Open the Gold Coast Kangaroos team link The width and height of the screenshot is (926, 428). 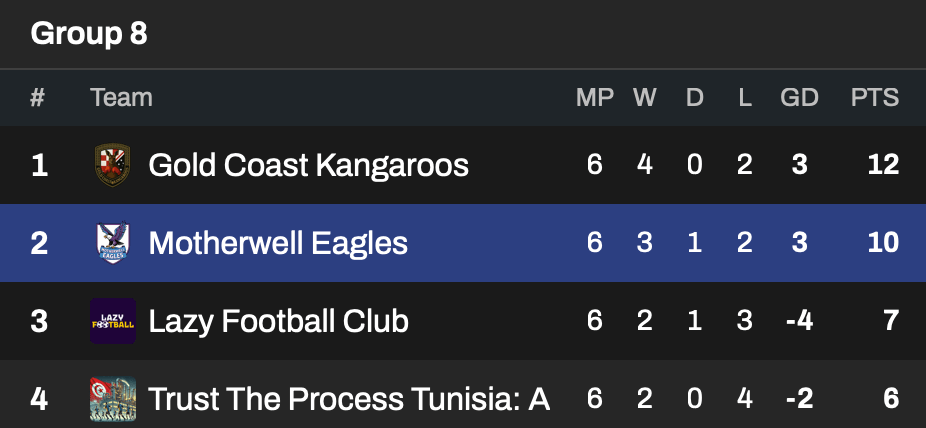(x=308, y=165)
